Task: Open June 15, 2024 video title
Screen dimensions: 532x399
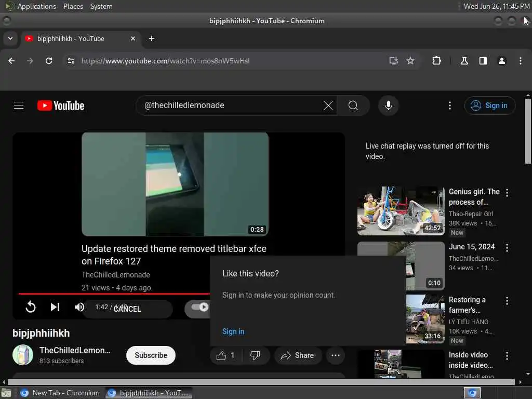Action: 472,247
